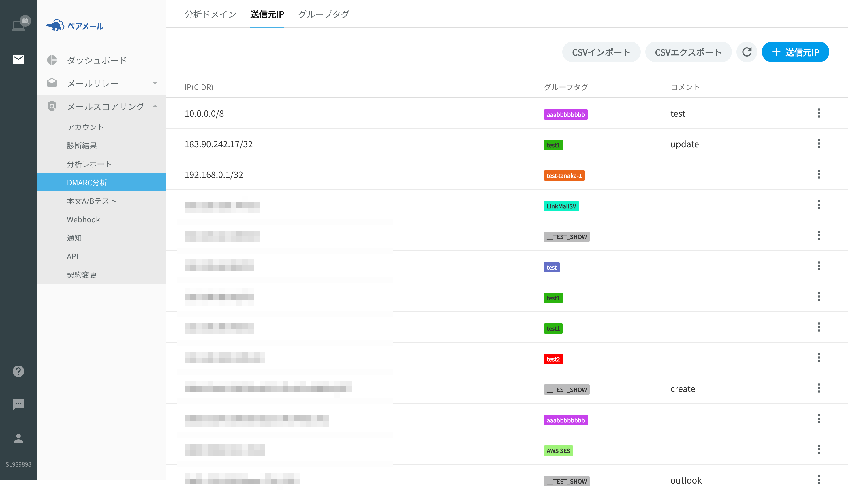Click the light green AWS SES tag

[559, 451]
